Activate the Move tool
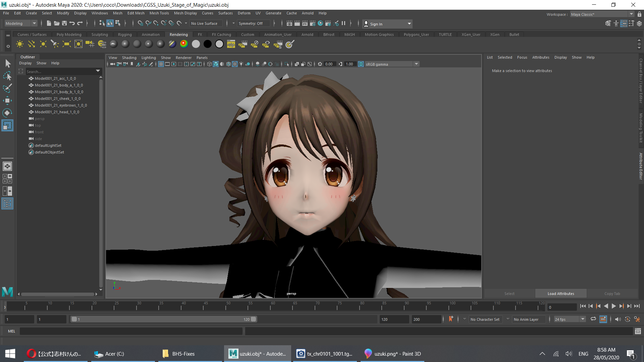 click(x=7, y=101)
